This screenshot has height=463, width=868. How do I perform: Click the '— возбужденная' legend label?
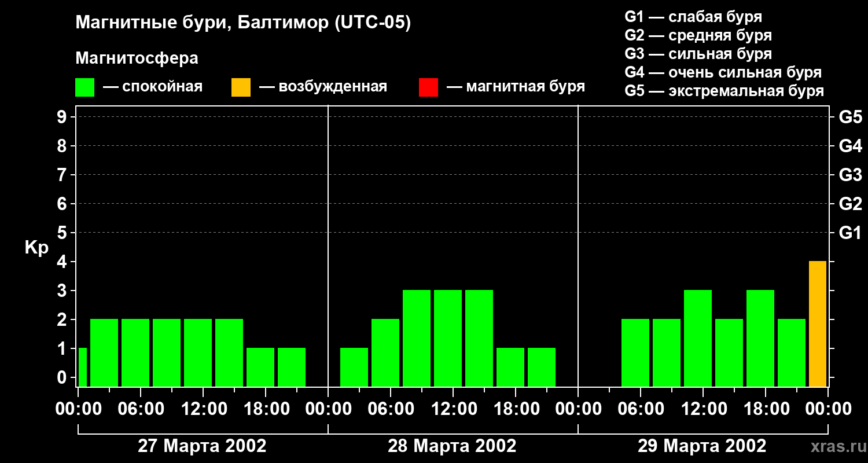click(323, 87)
